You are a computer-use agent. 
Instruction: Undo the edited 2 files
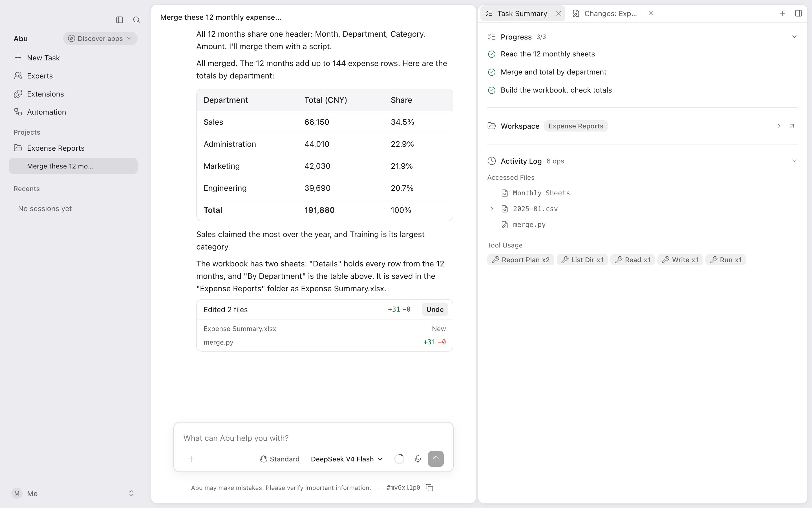[435, 309]
